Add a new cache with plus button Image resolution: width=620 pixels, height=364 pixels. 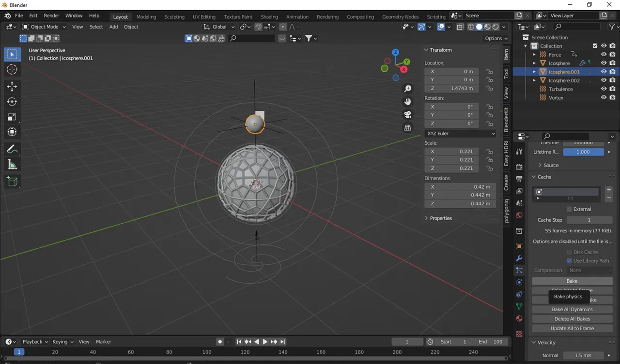(x=609, y=190)
